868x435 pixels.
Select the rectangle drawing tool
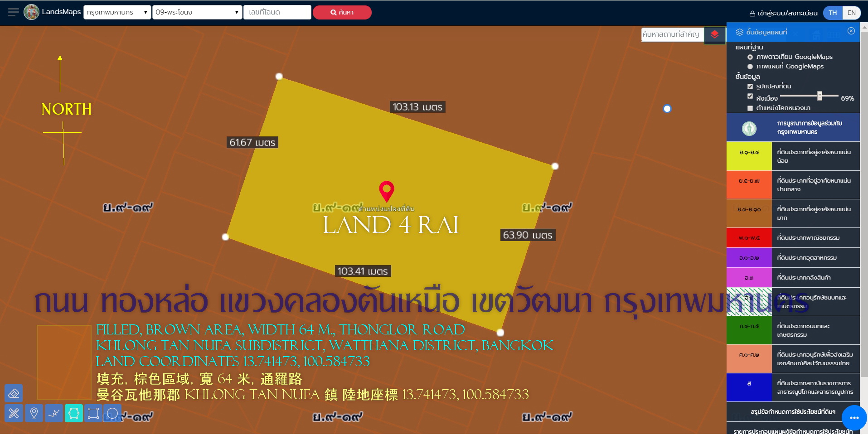(93, 413)
